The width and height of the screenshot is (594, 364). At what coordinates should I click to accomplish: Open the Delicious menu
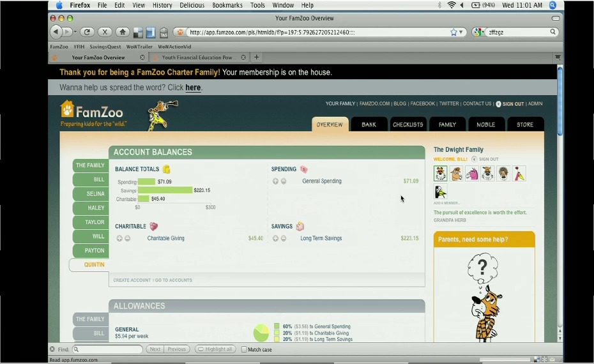coord(192,5)
